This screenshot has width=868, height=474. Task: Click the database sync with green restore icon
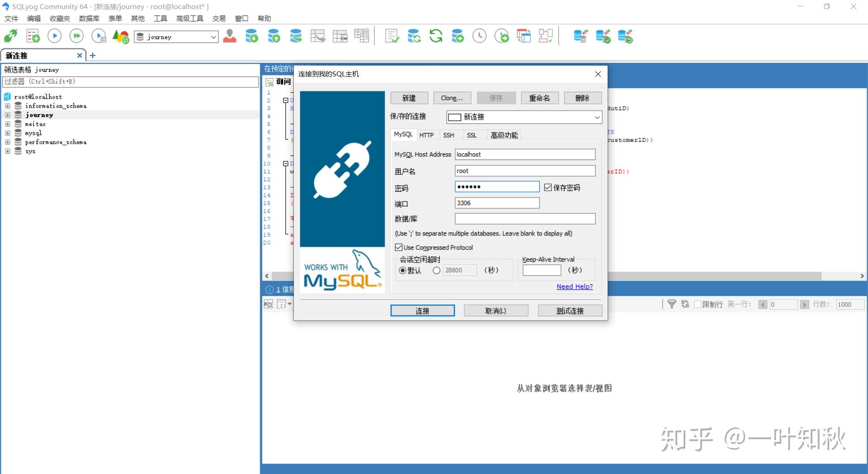625,36
